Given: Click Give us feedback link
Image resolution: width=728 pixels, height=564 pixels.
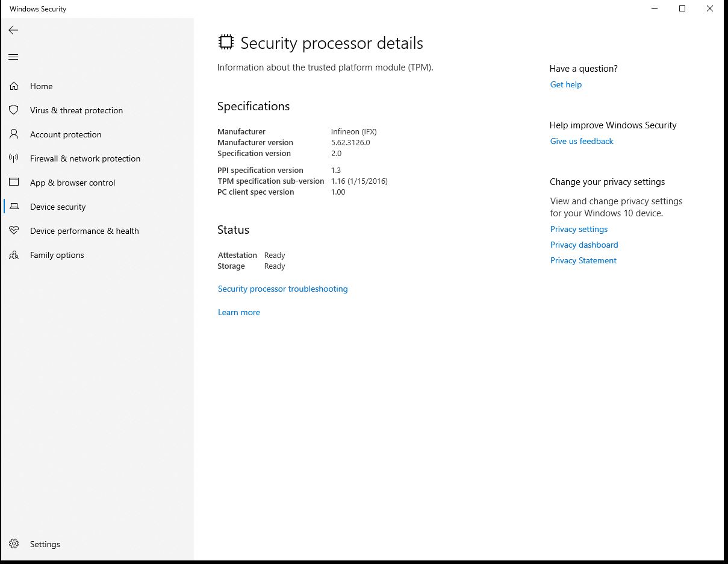Looking at the screenshot, I should [582, 141].
